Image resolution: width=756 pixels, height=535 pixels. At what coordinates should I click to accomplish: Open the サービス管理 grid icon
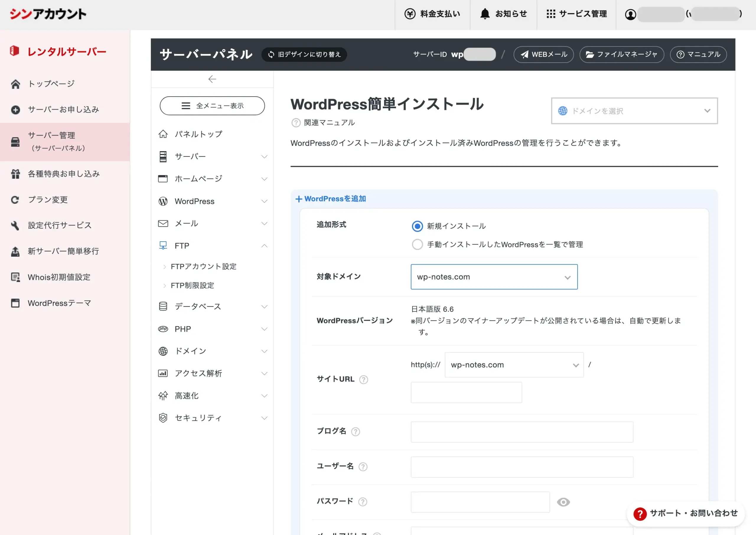[551, 14]
